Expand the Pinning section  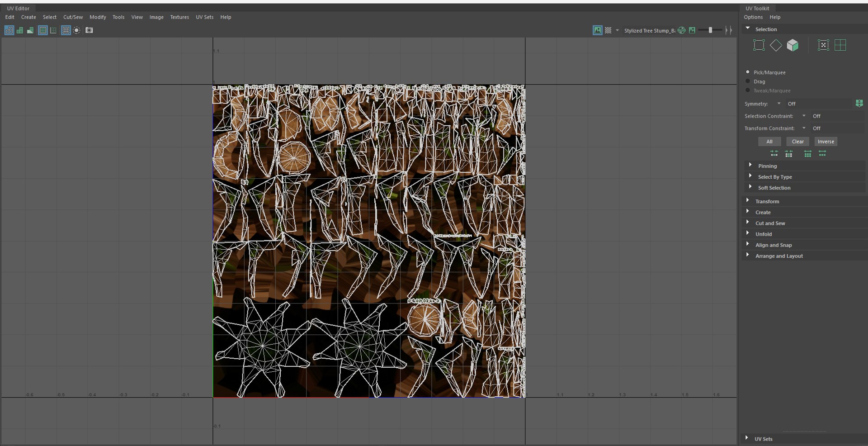coord(750,165)
